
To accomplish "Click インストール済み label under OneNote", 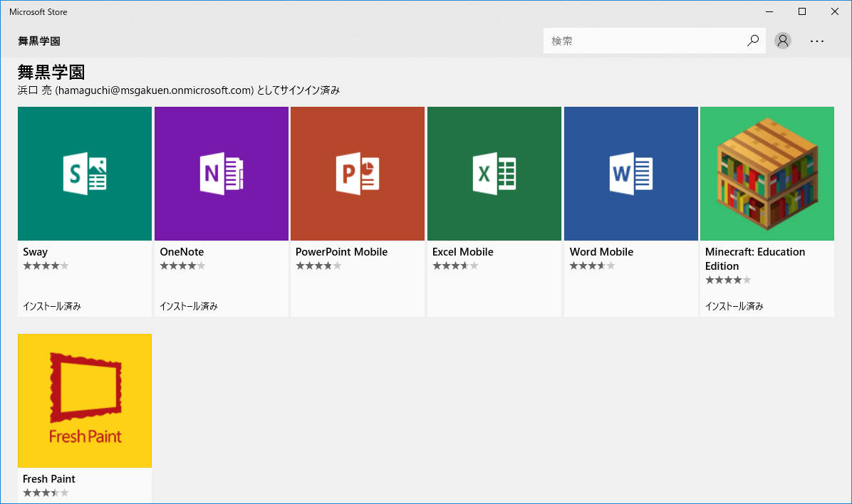I will (x=189, y=306).
